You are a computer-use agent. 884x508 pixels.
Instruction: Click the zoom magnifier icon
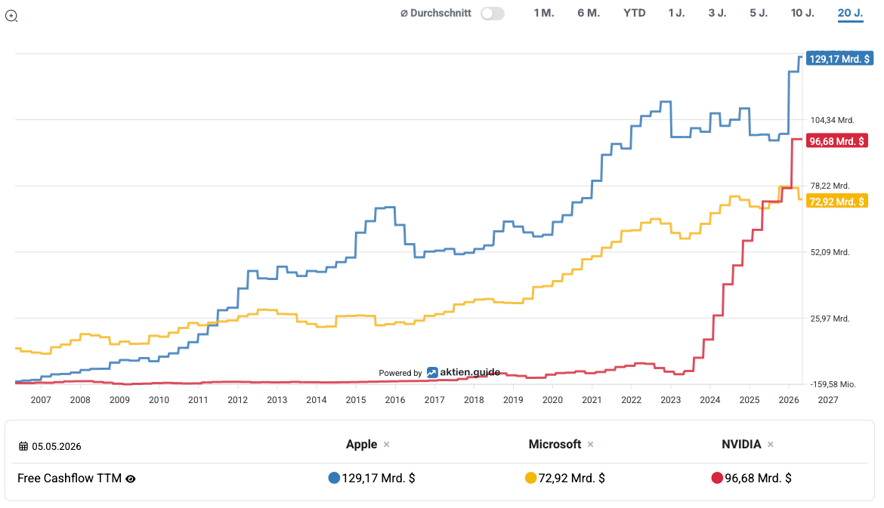11,16
